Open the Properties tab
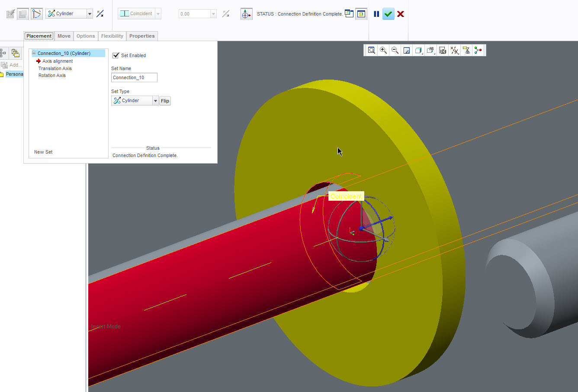The image size is (578, 392). click(x=142, y=36)
